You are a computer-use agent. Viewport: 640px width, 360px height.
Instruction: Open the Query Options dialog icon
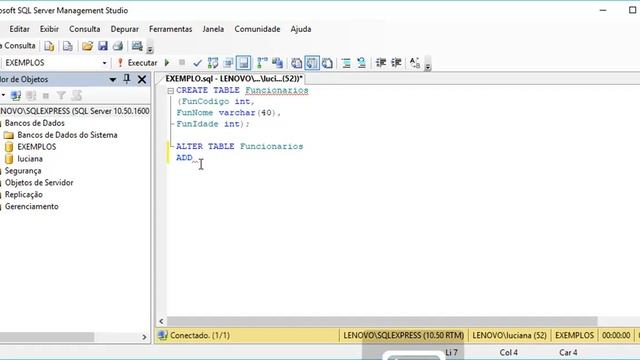point(229,63)
